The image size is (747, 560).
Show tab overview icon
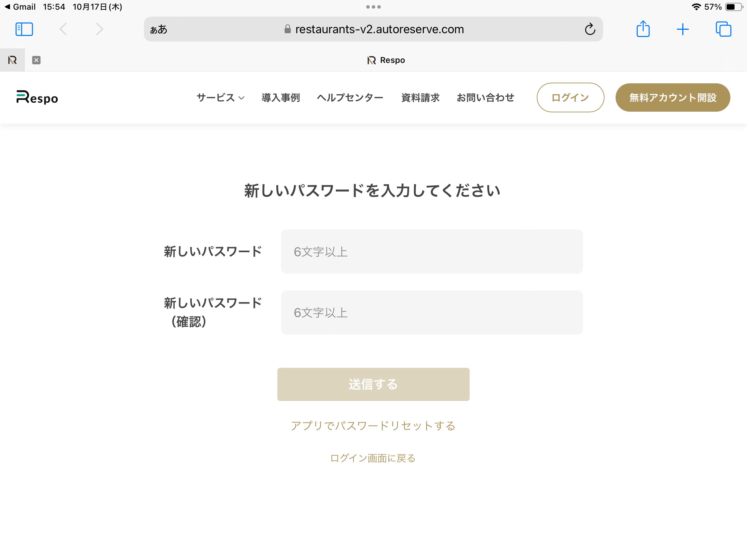coord(723,29)
